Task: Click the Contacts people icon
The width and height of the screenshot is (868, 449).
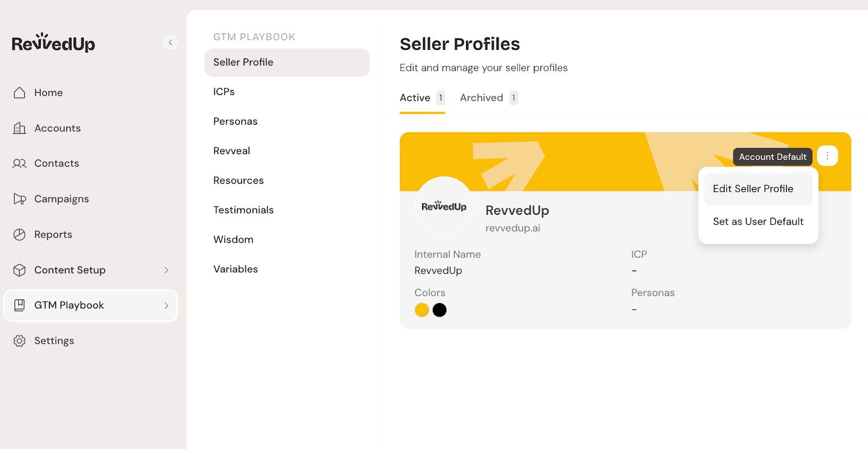Action: point(20,164)
